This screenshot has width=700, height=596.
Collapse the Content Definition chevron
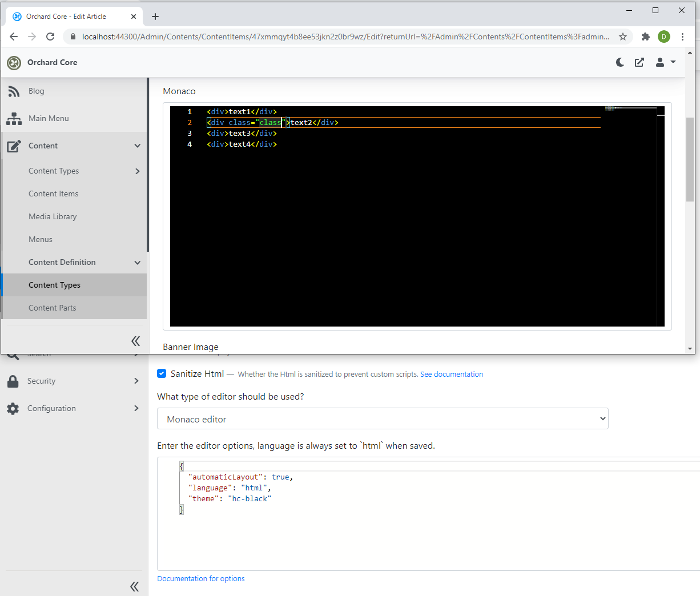point(138,263)
